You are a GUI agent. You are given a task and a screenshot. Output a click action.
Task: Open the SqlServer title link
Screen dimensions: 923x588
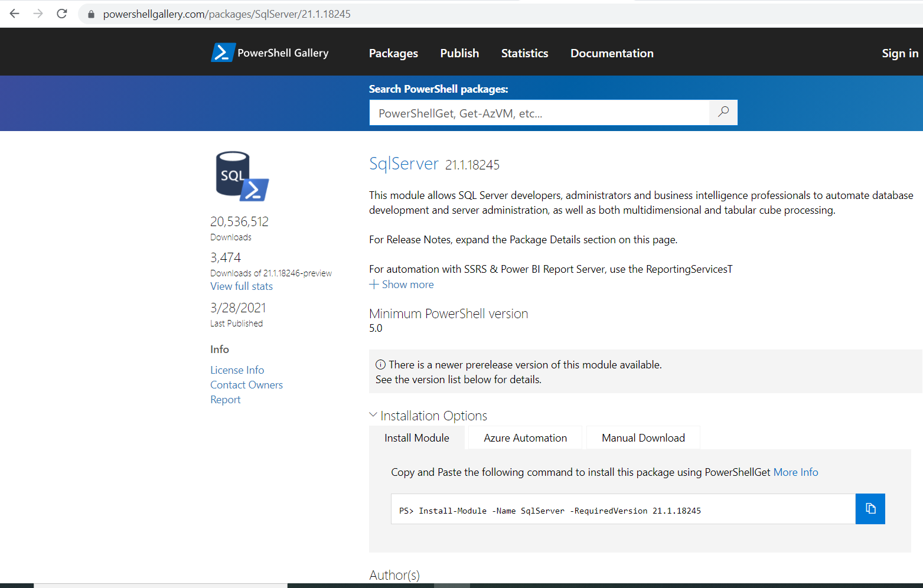tap(404, 164)
